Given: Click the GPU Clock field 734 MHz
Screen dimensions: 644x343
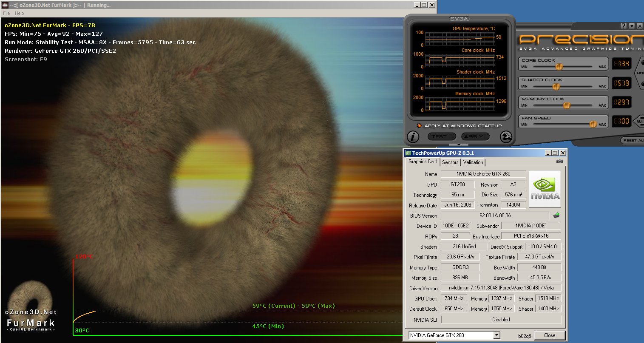Looking at the screenshot, I should (454, 298).
